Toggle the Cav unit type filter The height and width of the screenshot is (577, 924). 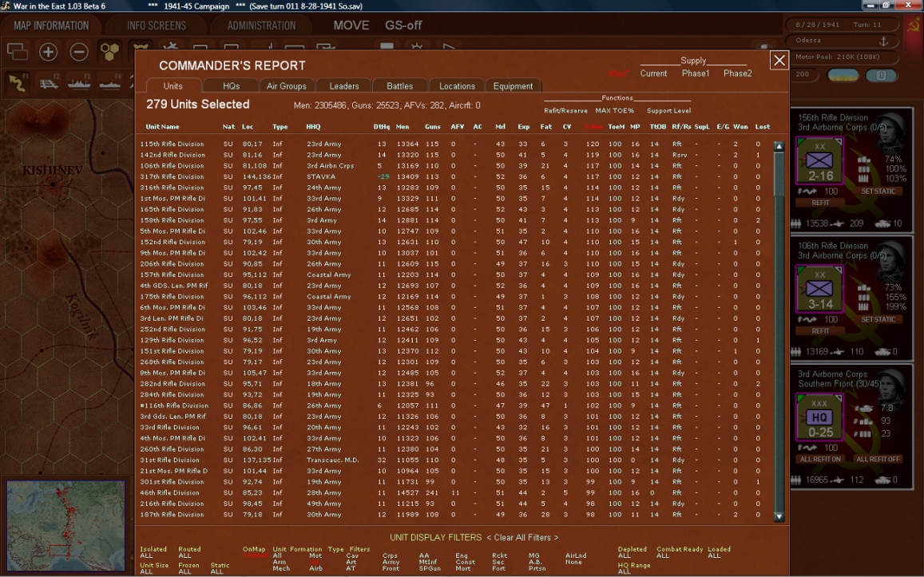pos(352,555)
